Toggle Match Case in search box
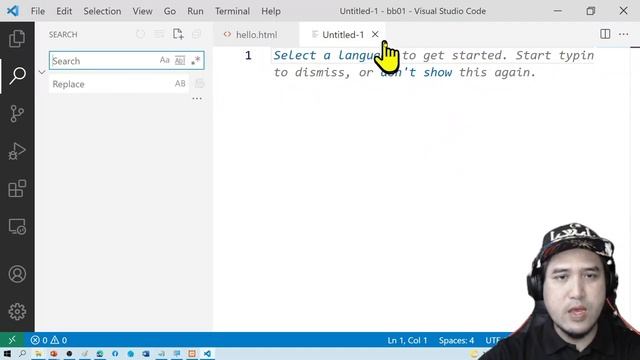 (164, 60)
